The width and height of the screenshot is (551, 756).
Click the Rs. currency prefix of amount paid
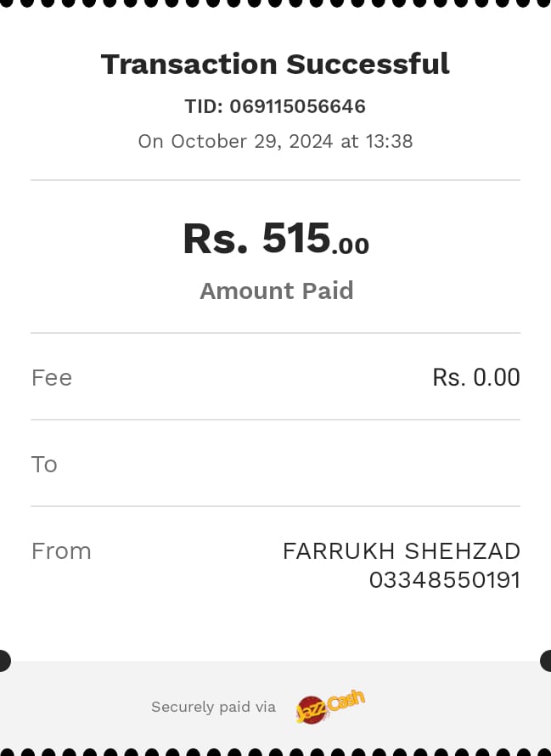(x=215, y=239)
